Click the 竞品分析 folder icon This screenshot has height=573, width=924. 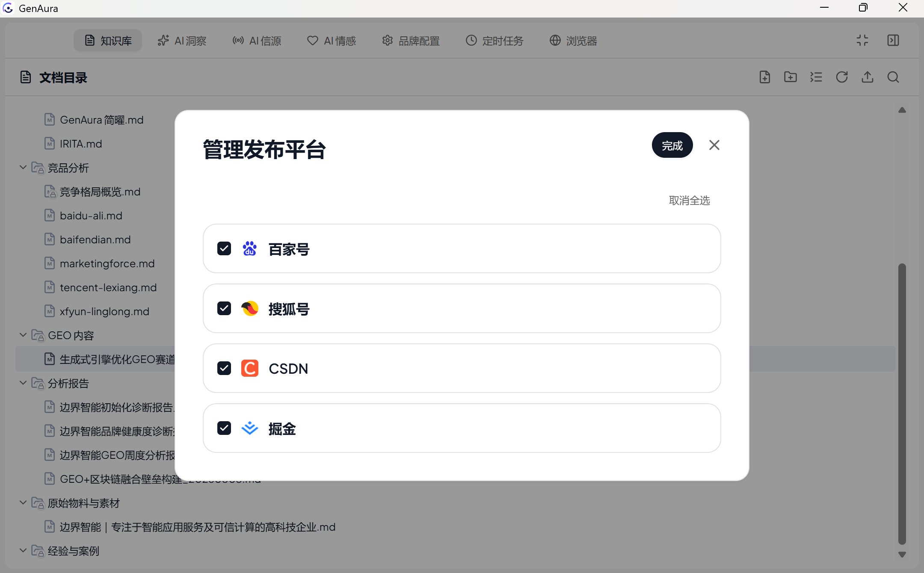tap(38, 168)
